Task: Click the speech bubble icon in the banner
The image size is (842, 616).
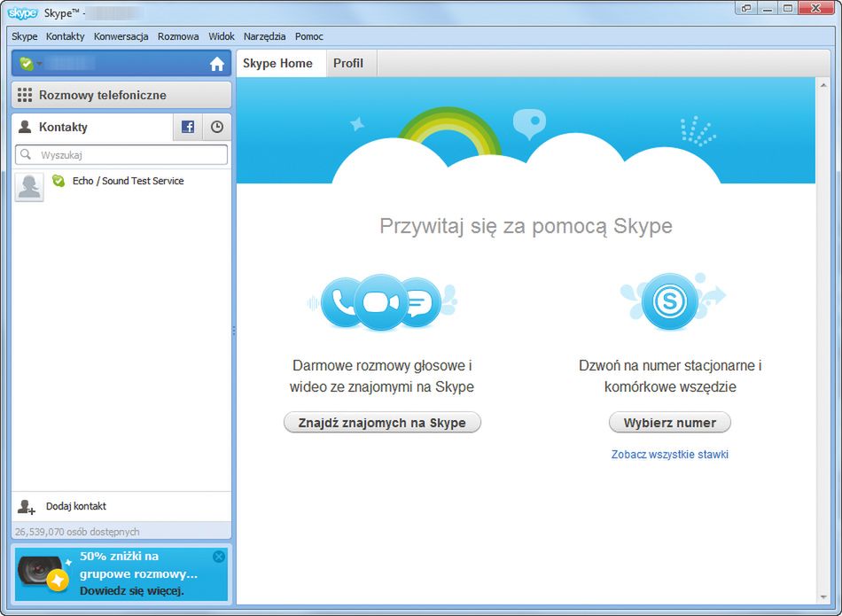Action: (529, 123)
